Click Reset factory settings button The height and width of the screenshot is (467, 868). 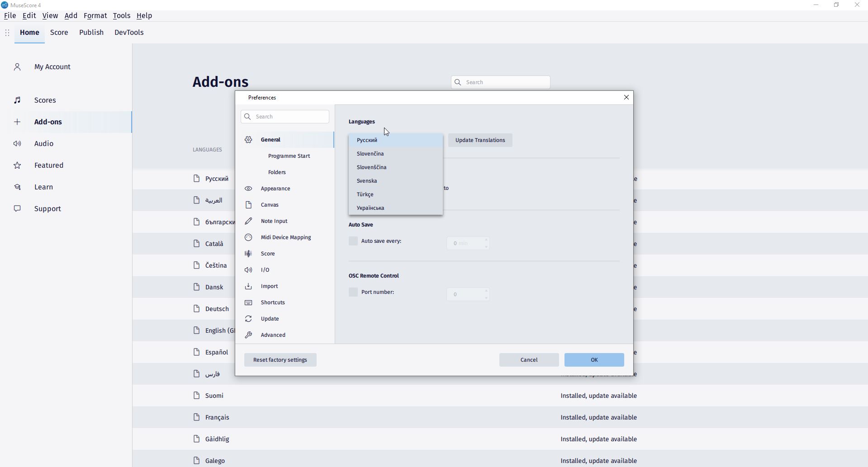pos(280,360)
